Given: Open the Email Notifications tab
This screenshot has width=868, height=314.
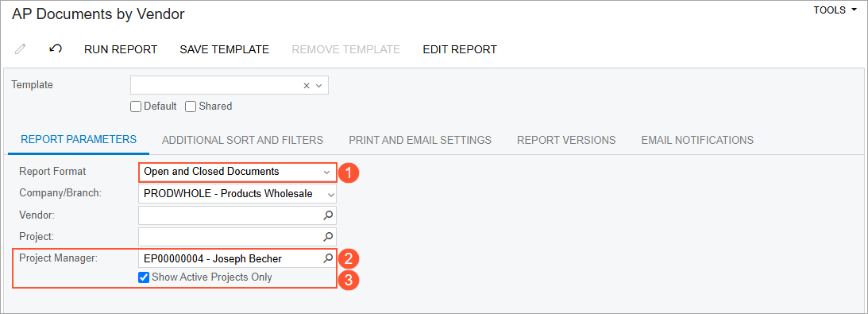Looking at the screenshot, I should [697, 140].
